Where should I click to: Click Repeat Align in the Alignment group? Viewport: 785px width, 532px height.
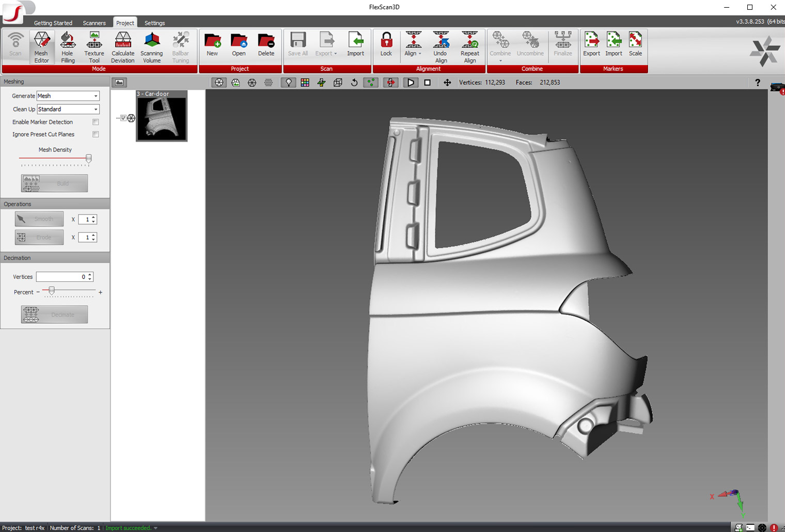tap(469, 46)
